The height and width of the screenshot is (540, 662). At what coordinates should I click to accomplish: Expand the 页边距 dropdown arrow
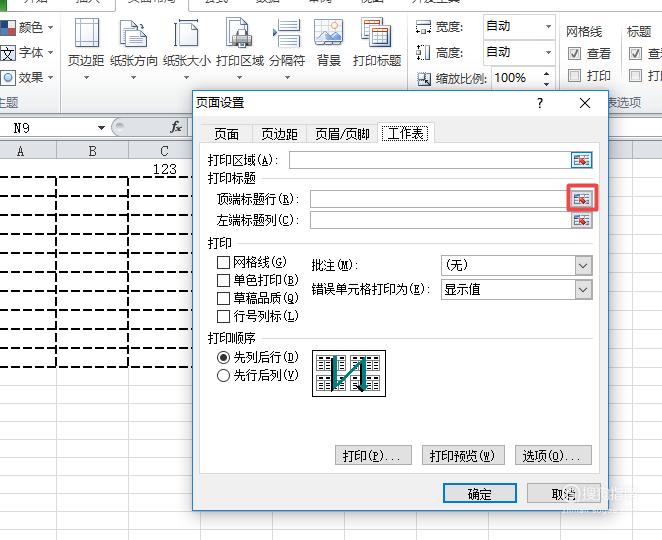(86, 78)
